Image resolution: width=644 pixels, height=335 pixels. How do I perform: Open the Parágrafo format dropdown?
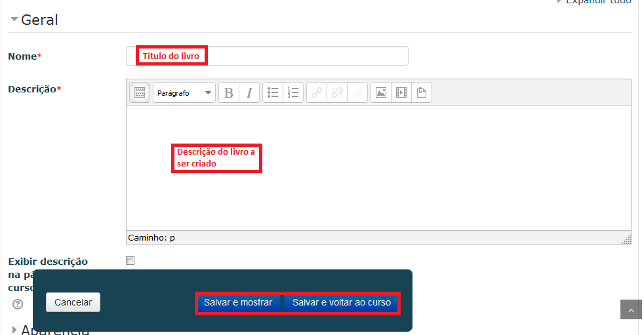tap(184, 93)
